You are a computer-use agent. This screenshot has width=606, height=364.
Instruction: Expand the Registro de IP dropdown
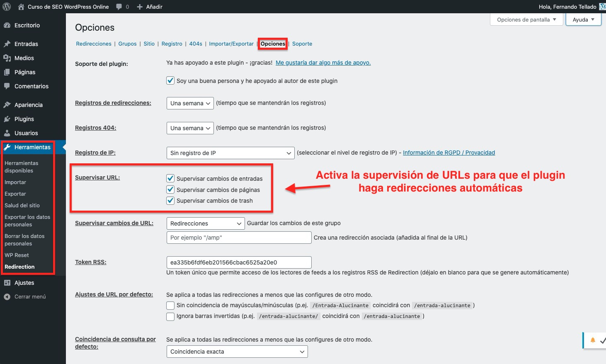point(230,153)
